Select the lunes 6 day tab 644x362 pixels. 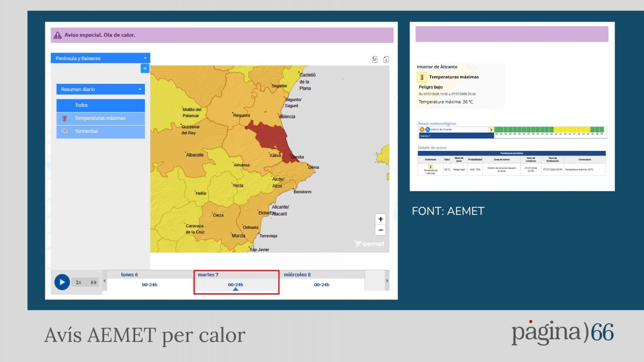(150, 280)
